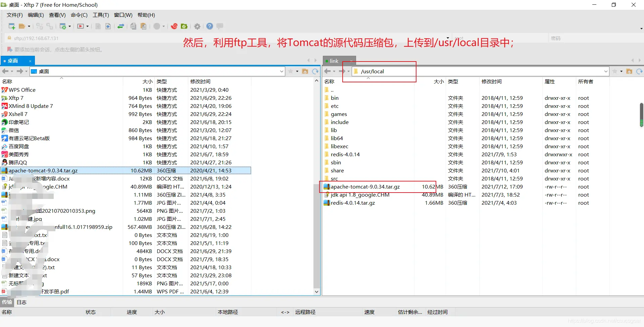644x327 pixels.
Task: Click the remote pane scrollbar thumb
Action: [x=641, y=115]
